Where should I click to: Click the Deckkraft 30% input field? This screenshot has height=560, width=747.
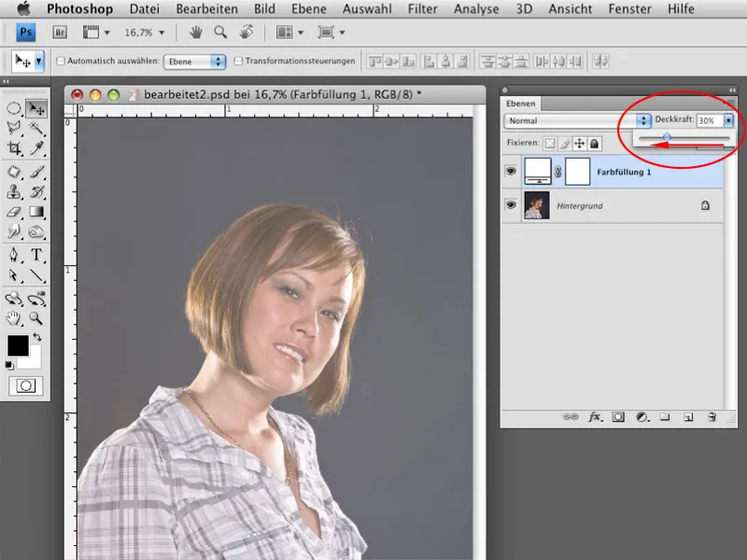coord(710,120)
